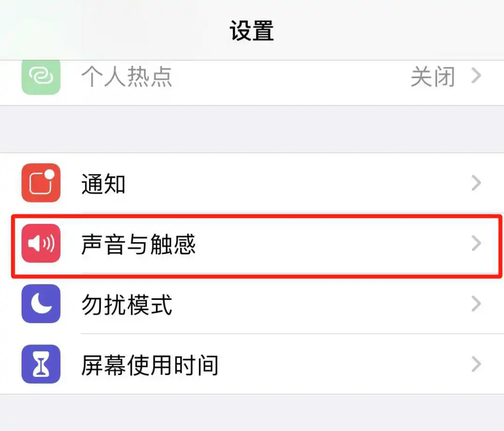Open 屏幕使用时间 label text
The width and height of the screenshot is (504, 431).
(x=150, y=365)
